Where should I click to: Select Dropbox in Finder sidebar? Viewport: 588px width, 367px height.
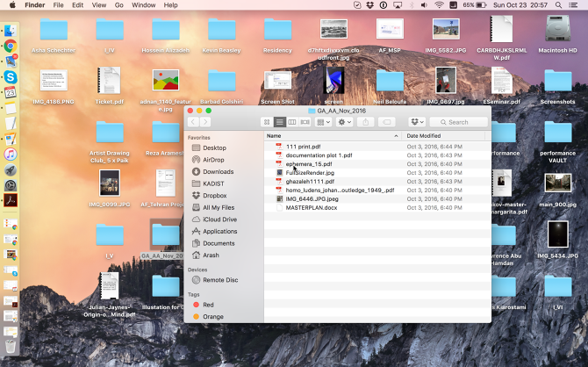pos(214,196)
